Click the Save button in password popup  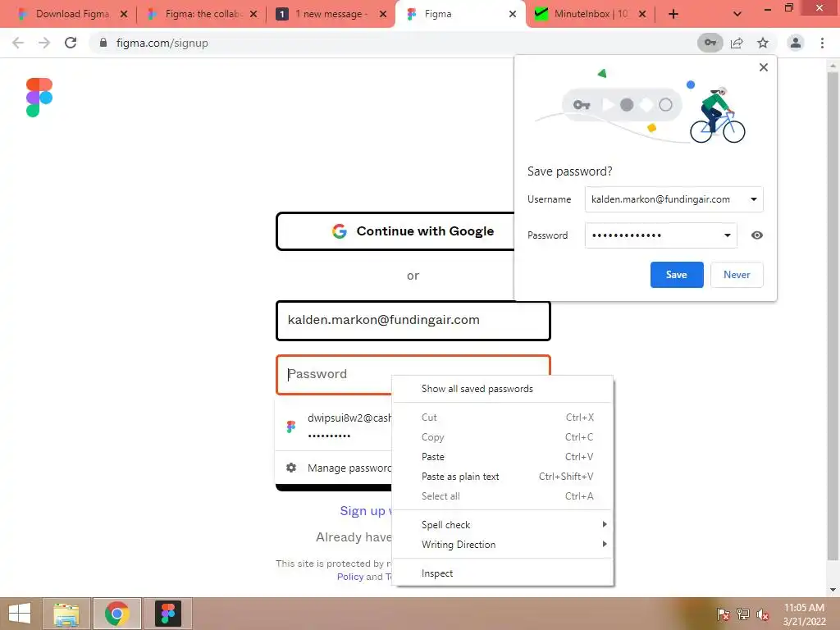(677, 275)
